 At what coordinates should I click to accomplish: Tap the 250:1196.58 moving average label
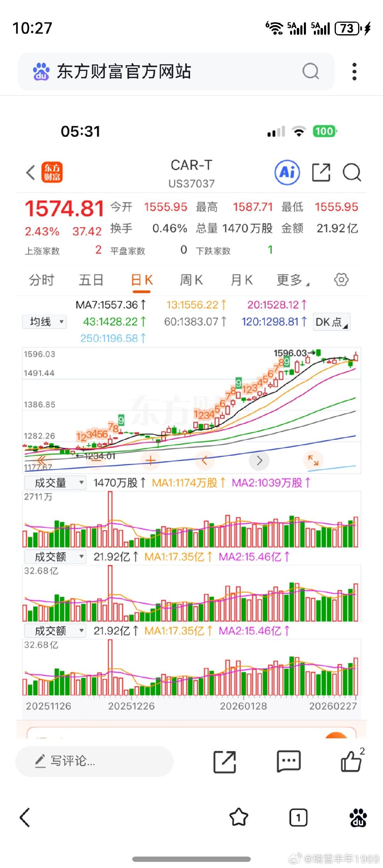(x=113, y=338)
